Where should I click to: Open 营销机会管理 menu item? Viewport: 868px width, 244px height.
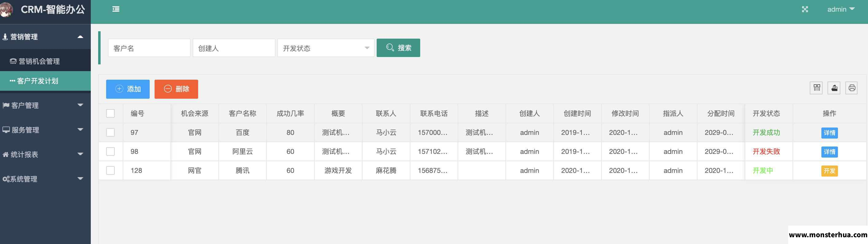point(45,61)
